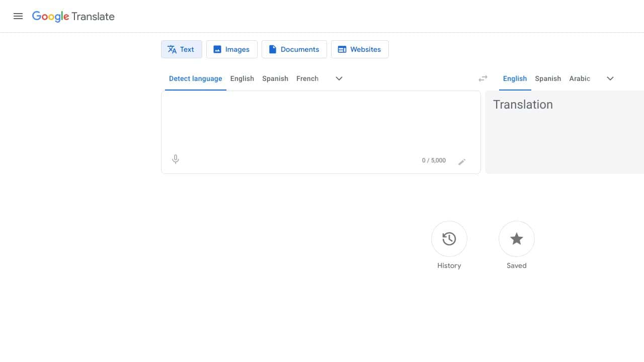This screenshot has height=362, width=644.
Task: Click the Translation output area
Action: click(x=565, y=132)
